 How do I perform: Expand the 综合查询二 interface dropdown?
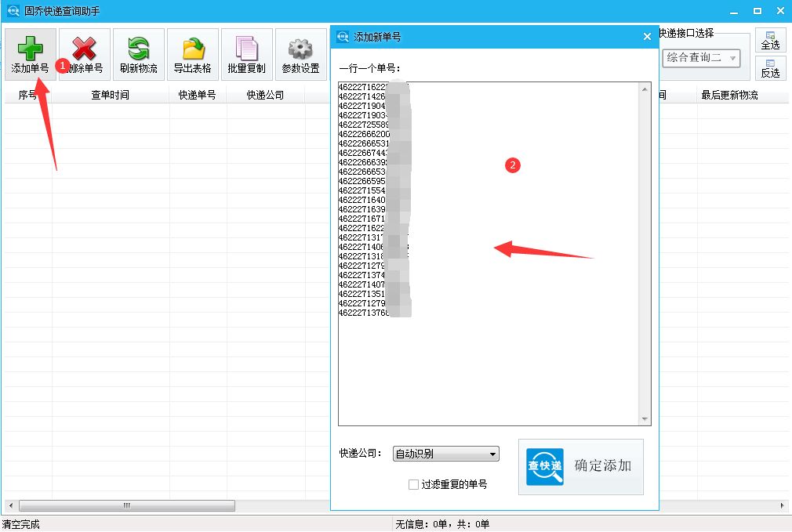tap(702, 58)
